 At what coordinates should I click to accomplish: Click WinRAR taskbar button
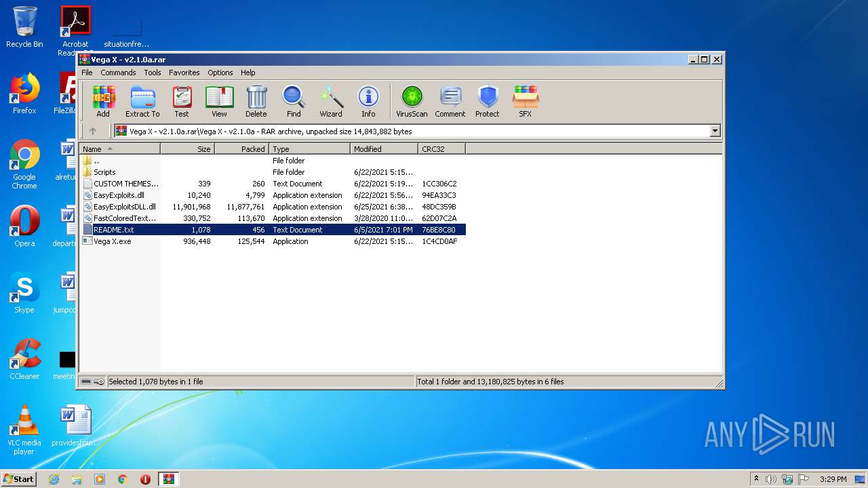169,479
